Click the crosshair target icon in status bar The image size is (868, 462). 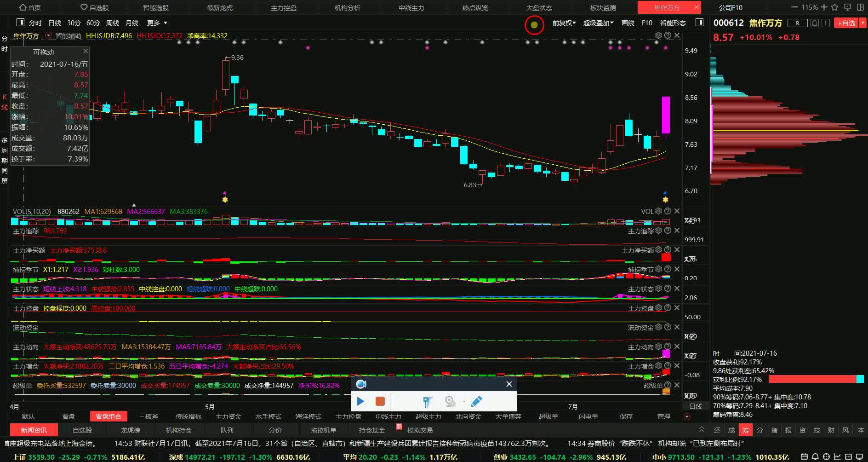coord(827,457)
